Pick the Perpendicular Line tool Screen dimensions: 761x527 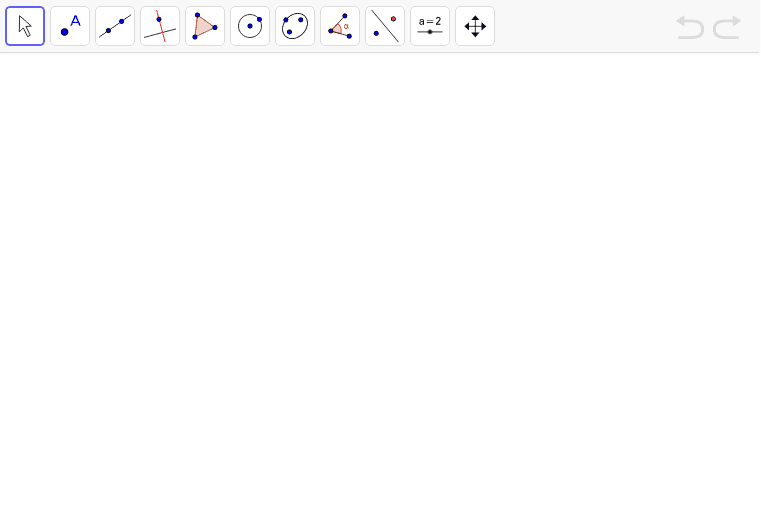[160, 26]
